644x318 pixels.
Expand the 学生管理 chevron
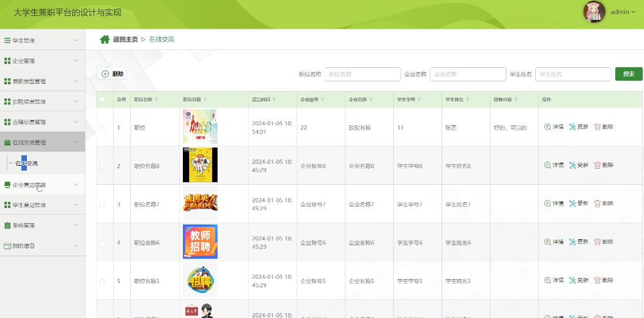click(76, 40)
